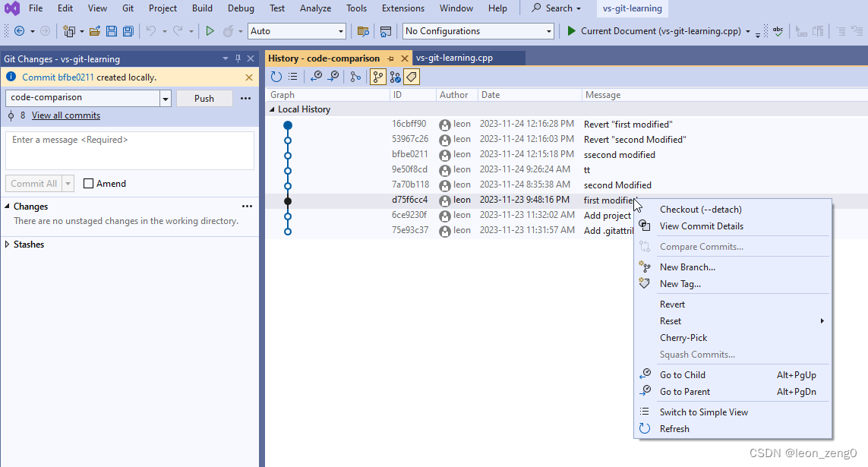
Task: Click the branch picker icon in History toolbar
Action: pyautogui.click(x=355, y=77)
